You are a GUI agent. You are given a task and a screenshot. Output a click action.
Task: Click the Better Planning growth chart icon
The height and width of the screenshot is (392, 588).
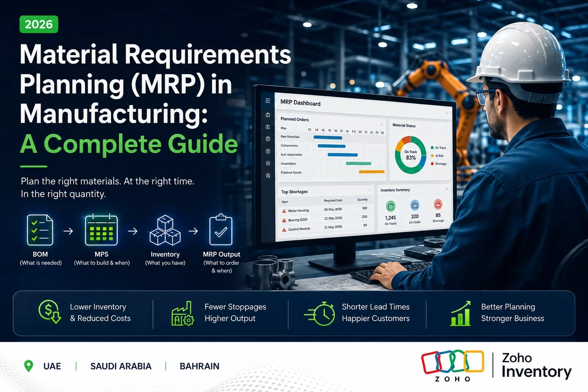coord(460,313)
